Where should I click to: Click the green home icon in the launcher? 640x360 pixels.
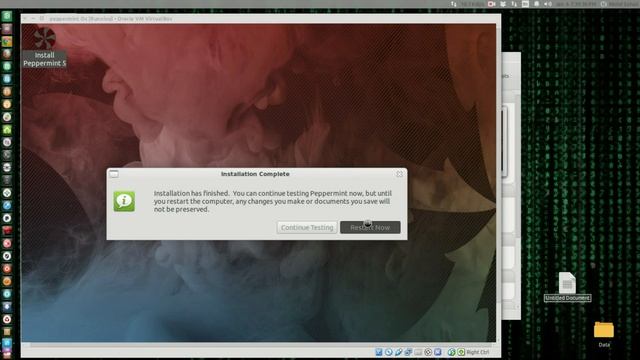pos(7,130)
